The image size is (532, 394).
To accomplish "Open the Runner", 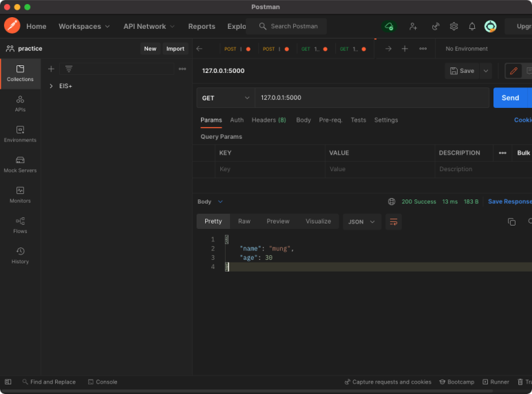I will (496, 382).
